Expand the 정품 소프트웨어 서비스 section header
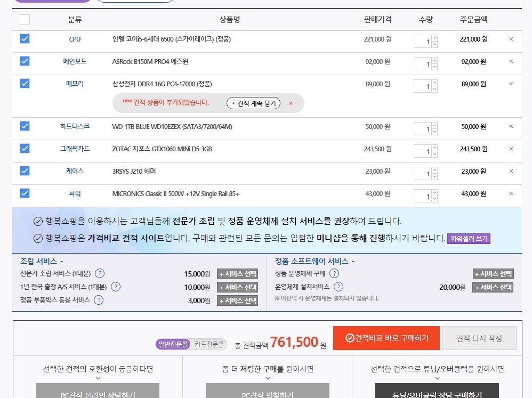The width and height of the screenshot is (532, 398). click(315, 262)
